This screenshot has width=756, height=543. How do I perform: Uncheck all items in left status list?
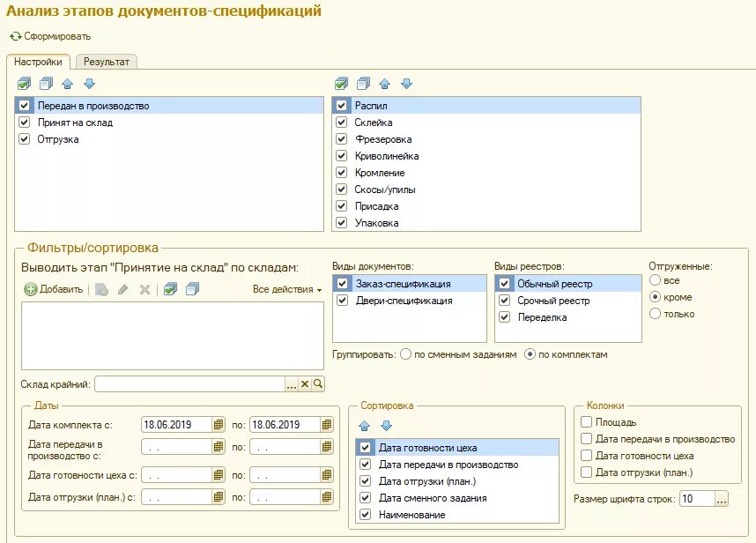(47, 84)
